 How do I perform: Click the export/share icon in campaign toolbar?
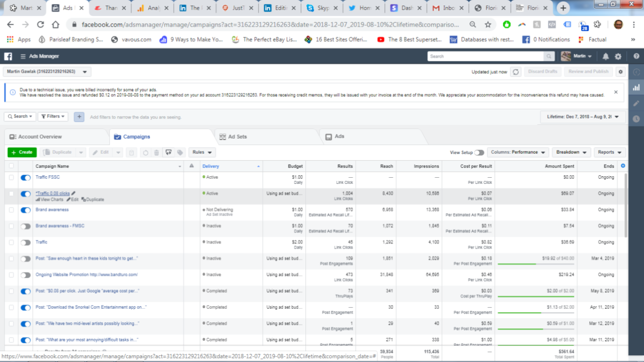click(169, 153)
